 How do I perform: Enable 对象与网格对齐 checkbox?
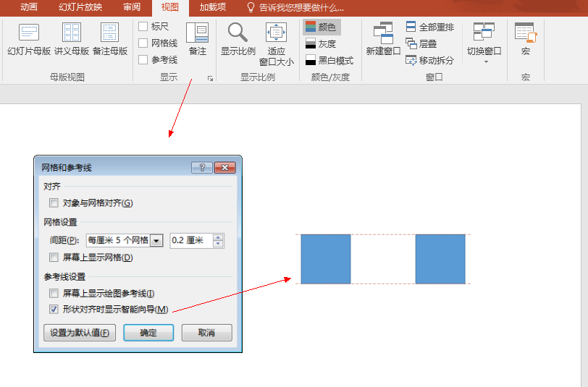pyautogui.click(x=54, y=203)
